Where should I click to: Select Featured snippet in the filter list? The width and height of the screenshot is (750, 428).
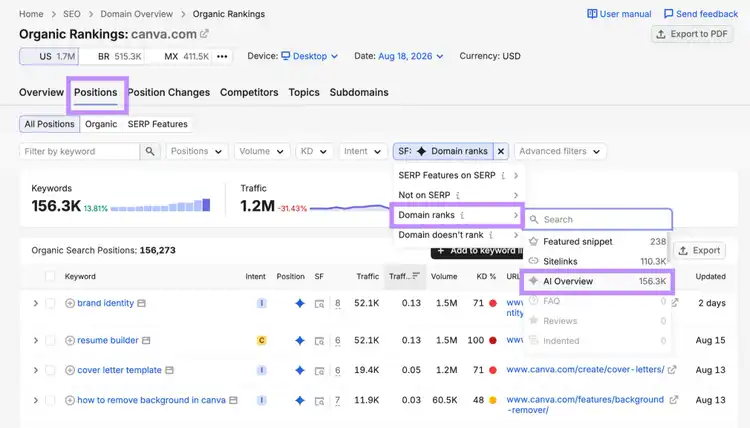click(x=597, y=241)
